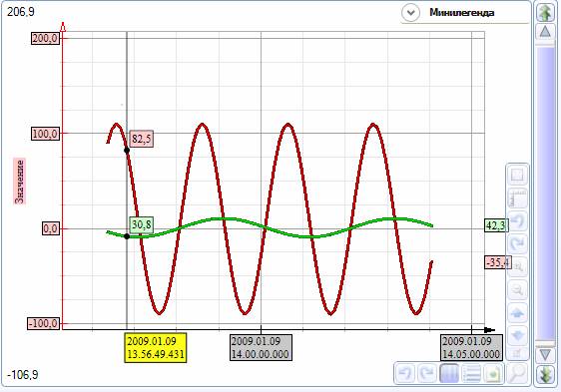The image size is (561, 392).
Task: Undo vertical axis change in side toolbar
Action: point(517,220)
